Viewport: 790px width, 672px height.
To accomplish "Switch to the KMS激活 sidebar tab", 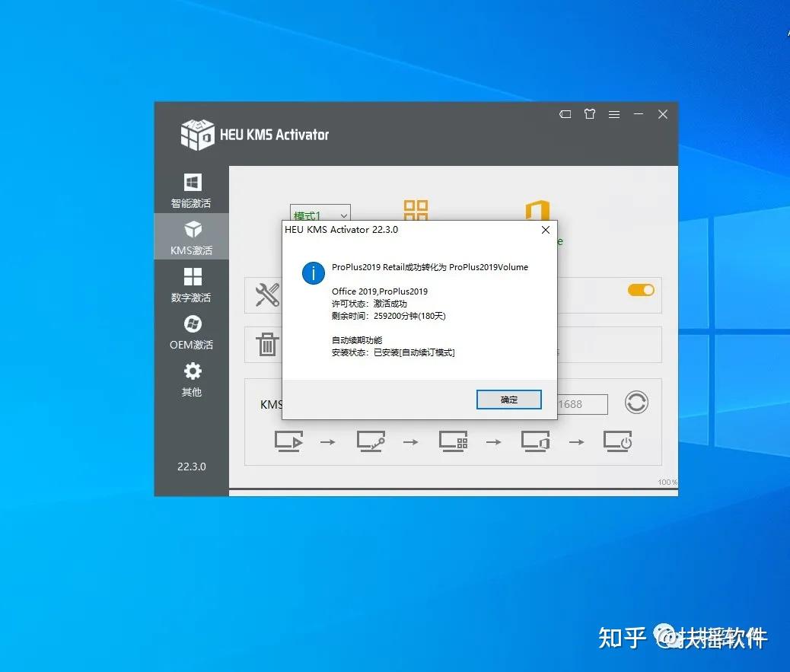I will pyautogui.click(x=191, y=236).
